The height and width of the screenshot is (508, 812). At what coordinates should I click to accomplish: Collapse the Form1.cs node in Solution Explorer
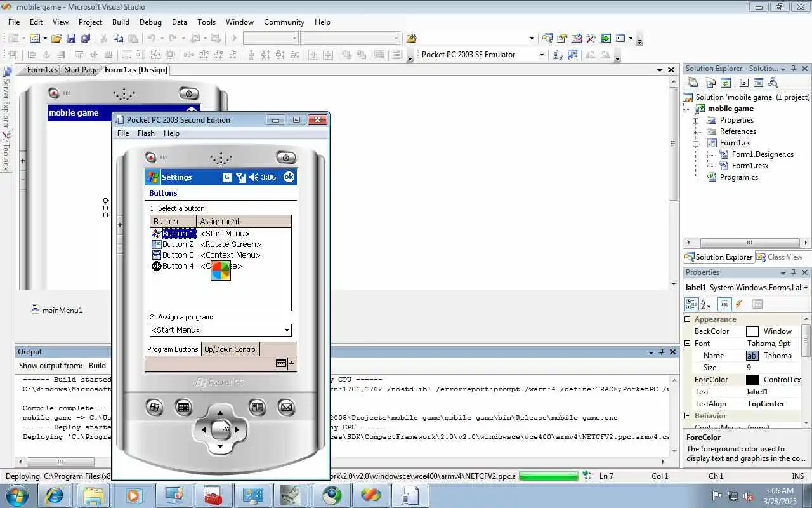pyautogui.click(x=696, y=143)
